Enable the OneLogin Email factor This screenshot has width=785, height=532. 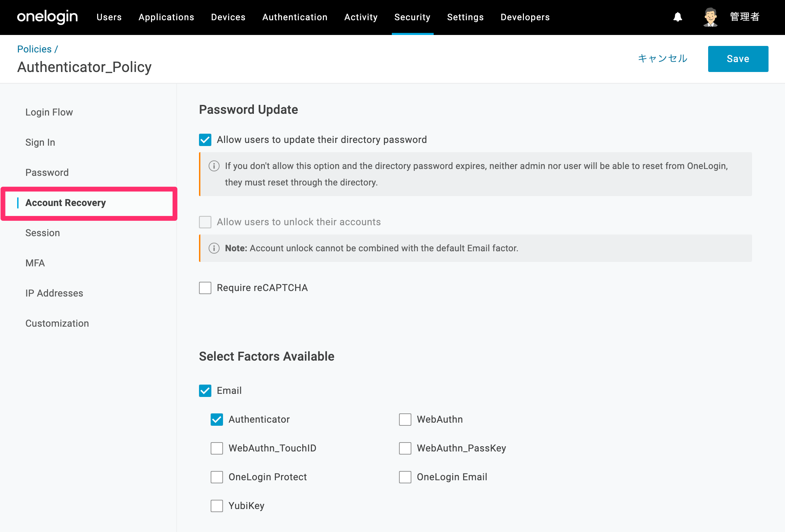405,477
